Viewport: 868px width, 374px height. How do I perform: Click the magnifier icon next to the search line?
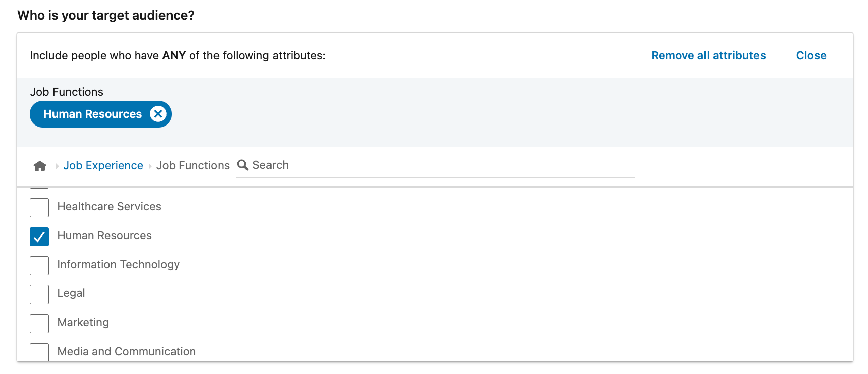[x=243, y=165]
